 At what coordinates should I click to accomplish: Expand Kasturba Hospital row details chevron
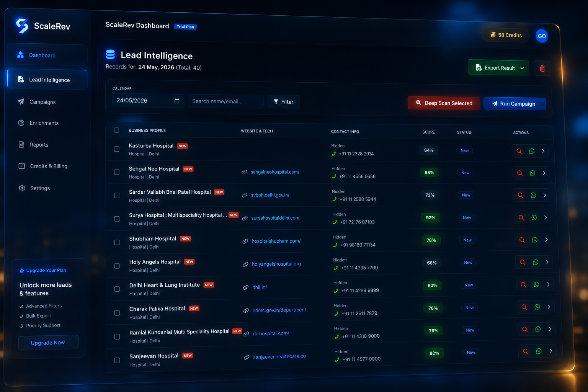543,151
